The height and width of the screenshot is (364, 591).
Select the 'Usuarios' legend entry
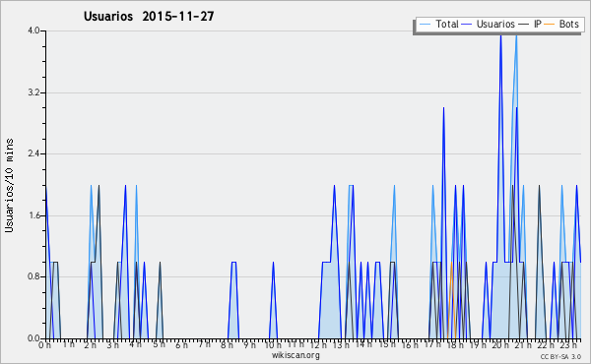point(495,24)
